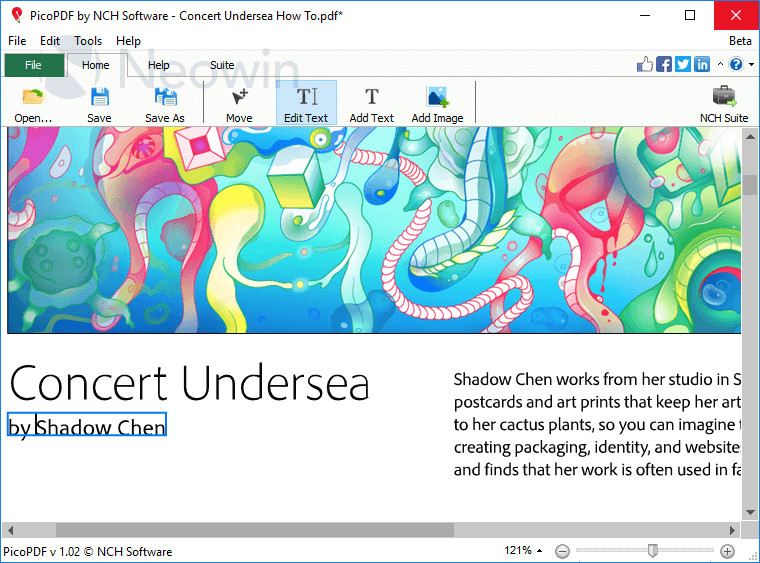The image size is (760, 563).
Task: Click the zoom out minus button
Action: click(x=563, y=551)
